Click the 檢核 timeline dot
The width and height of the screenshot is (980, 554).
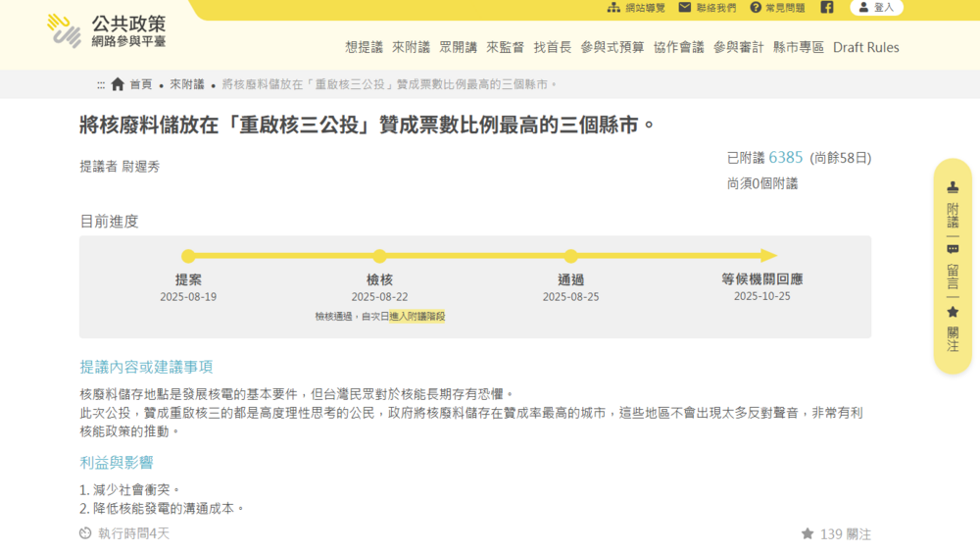click(379, 256)
